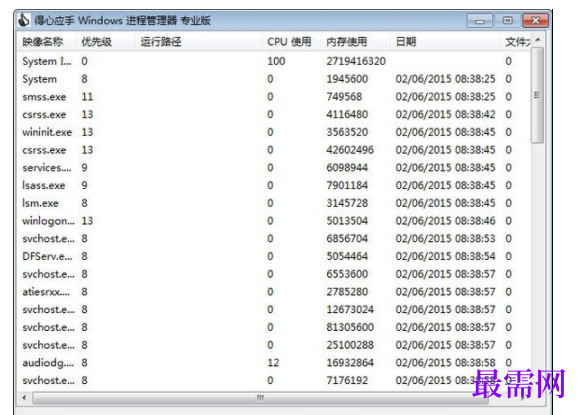The height and width of the screenshot is (415, 584).
Task: Click memory value 42602496
Action: coord(350,150)
